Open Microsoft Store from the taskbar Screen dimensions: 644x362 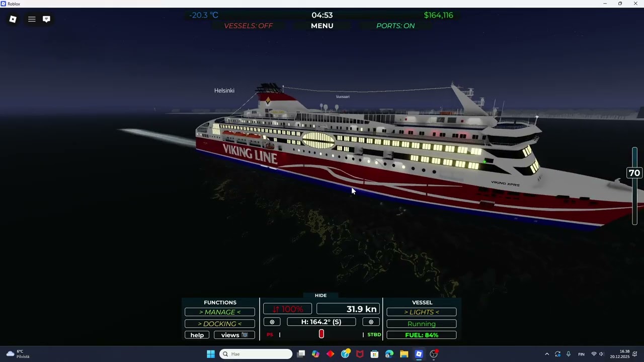(374, 354)
